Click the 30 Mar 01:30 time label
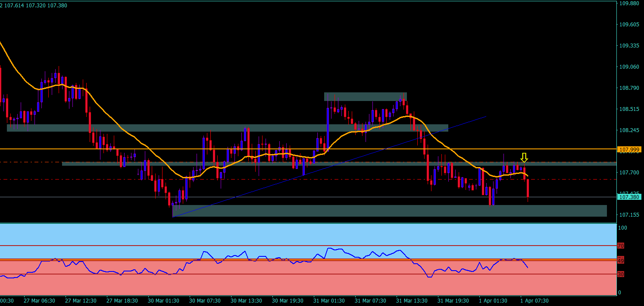 tap(163, 300)
